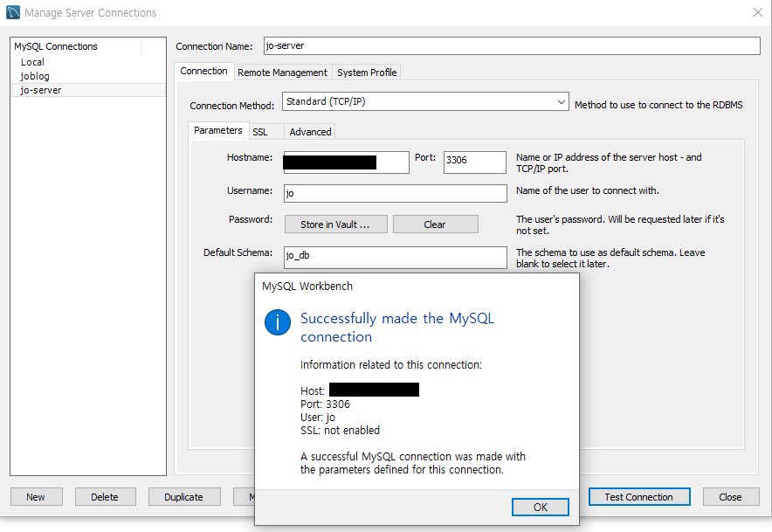Click the Default Schema field jo_db
This screenshot has width=772, height=532.
(x=396, y=257)
